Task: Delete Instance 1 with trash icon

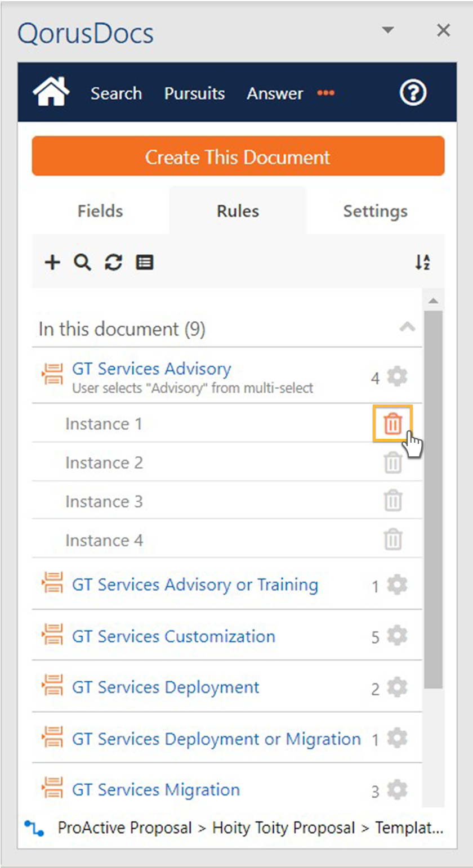Action: pyautogui.click(x=393, y=424)
